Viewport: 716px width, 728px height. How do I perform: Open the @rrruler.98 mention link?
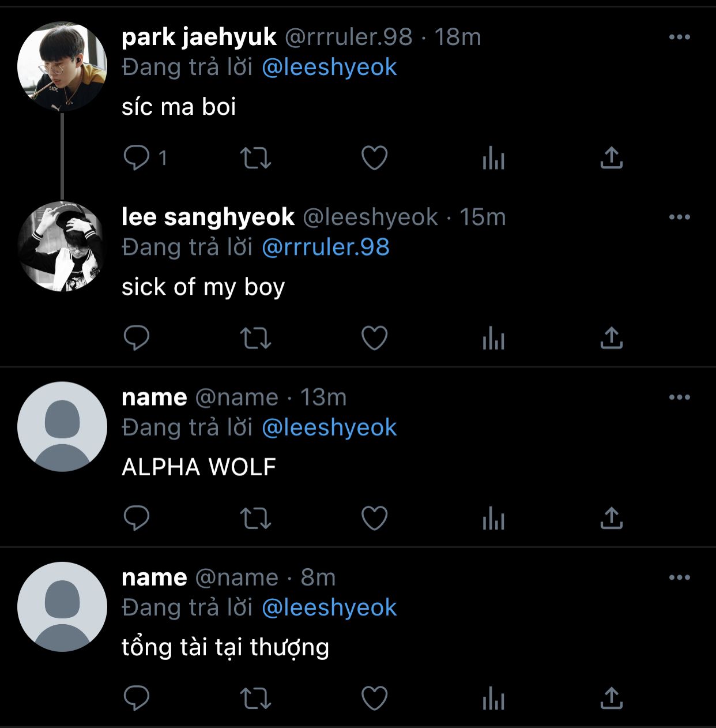tap(326, 247)
